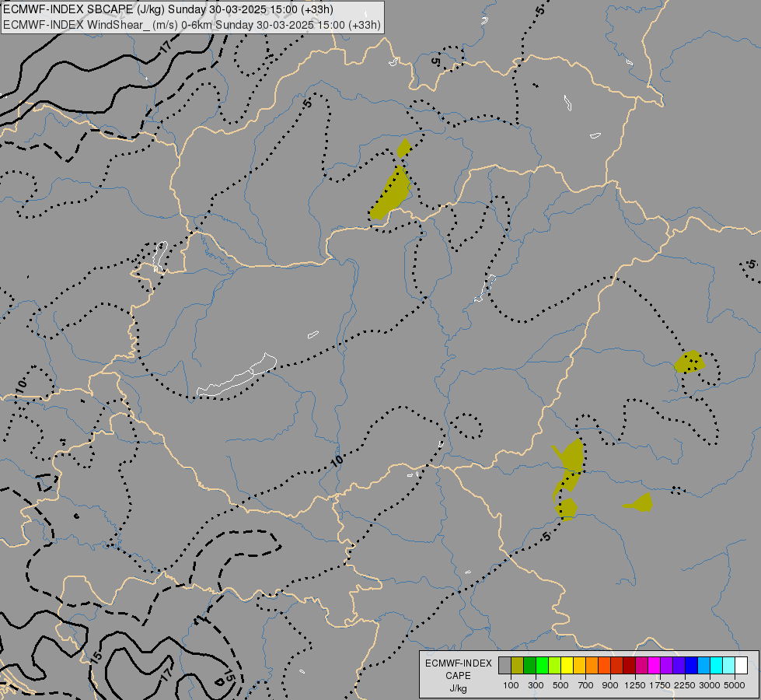Click the '17' contour label near the bottom edge
This screenshot has width=761, height=700.
point(166,674)
